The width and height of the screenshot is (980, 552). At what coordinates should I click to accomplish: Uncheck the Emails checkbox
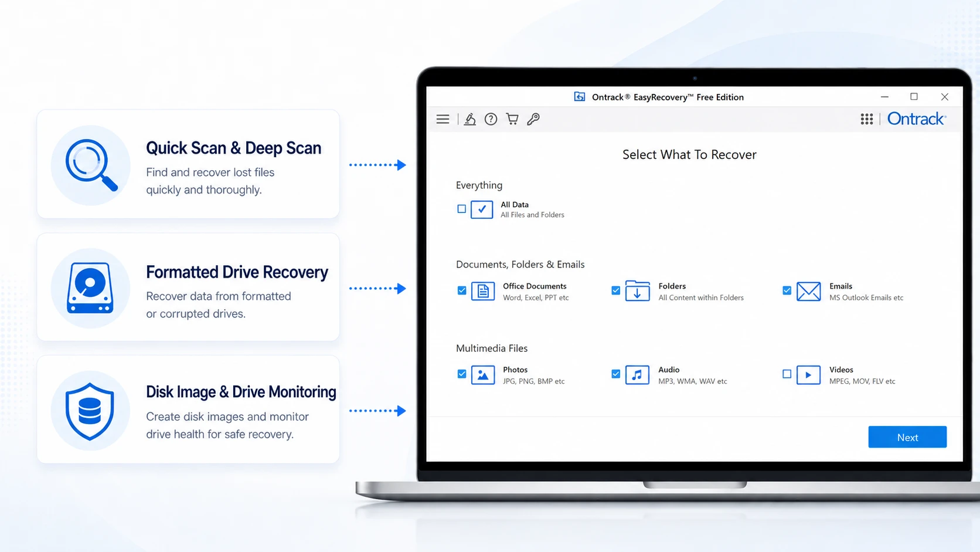coord(787,290)
